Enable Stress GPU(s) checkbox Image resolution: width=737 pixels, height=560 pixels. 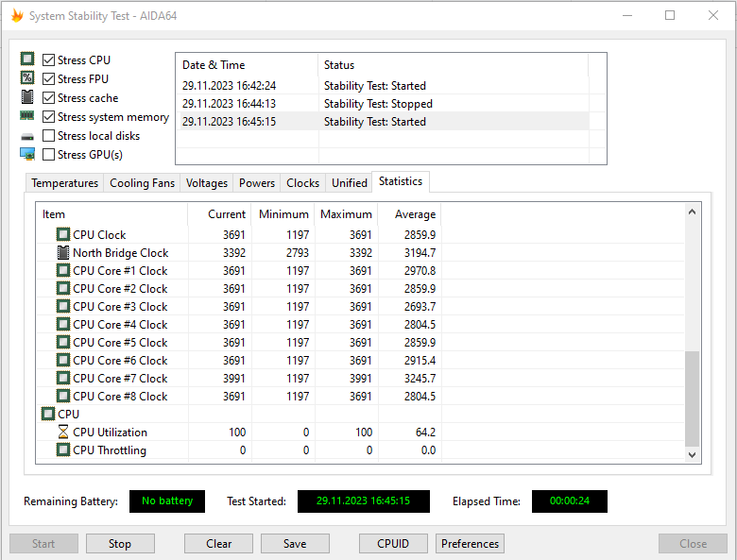(x=48, y=154)
